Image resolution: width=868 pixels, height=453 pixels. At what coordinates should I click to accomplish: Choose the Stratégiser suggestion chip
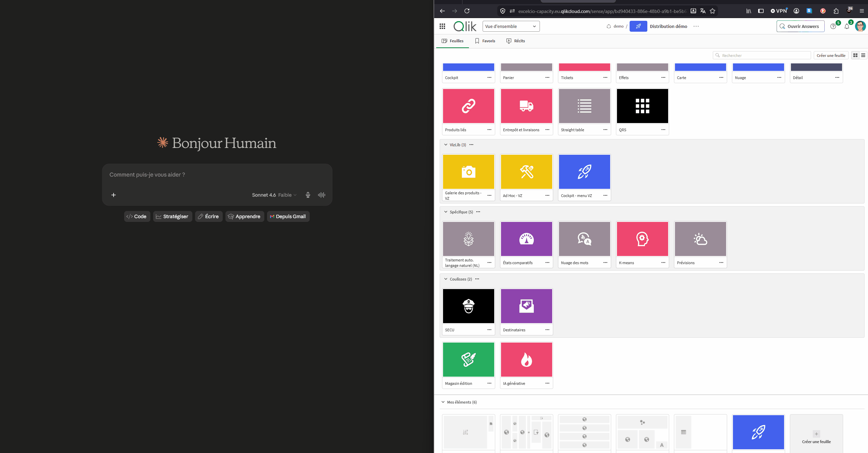pyautogui.click(x=173, y=216)
